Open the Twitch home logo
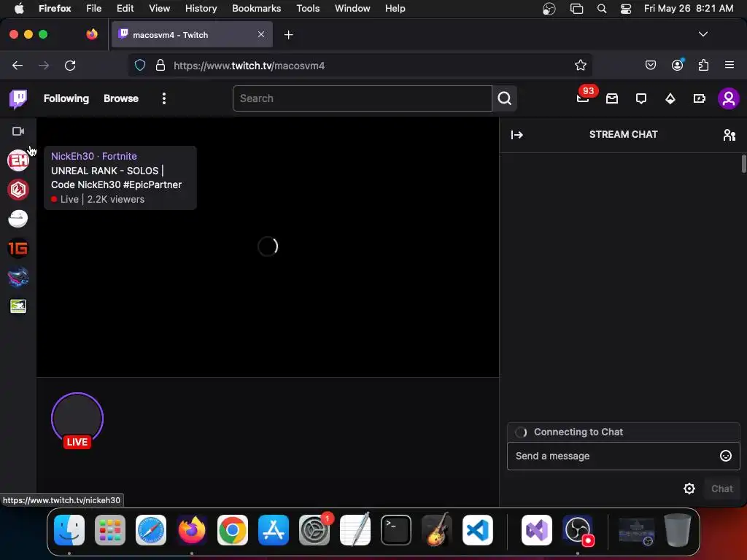Image resolution: width=747 pixels, height=560 pixels. pyautogui.click(x=18, y=98)
